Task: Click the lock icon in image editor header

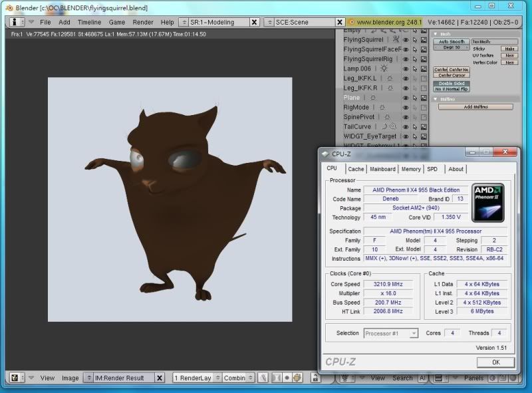Action: tap(315, 378)
